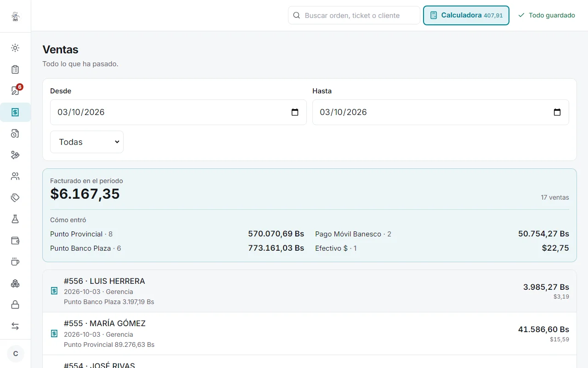Open sale #555 · MARÍA GÓMEZ
Image resolution: width=588 pixels, height=368 pixels.
(x=310, y=333)
